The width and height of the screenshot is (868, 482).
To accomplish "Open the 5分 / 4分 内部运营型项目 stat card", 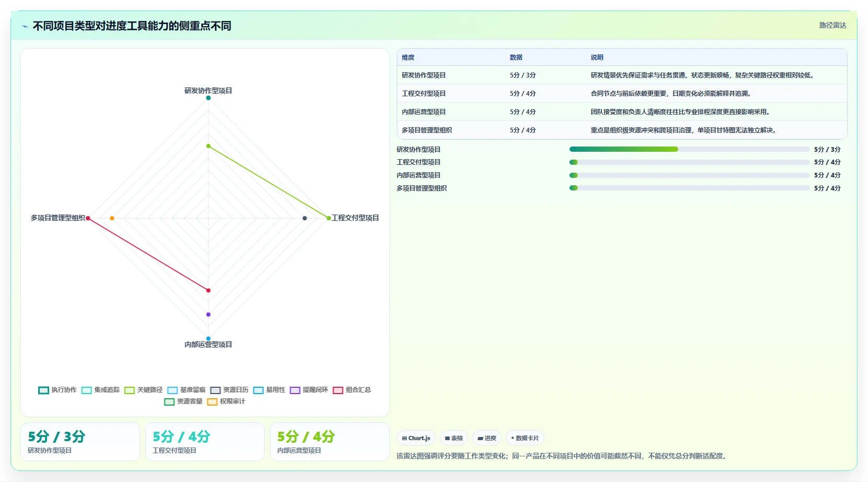I will [329, 442].
